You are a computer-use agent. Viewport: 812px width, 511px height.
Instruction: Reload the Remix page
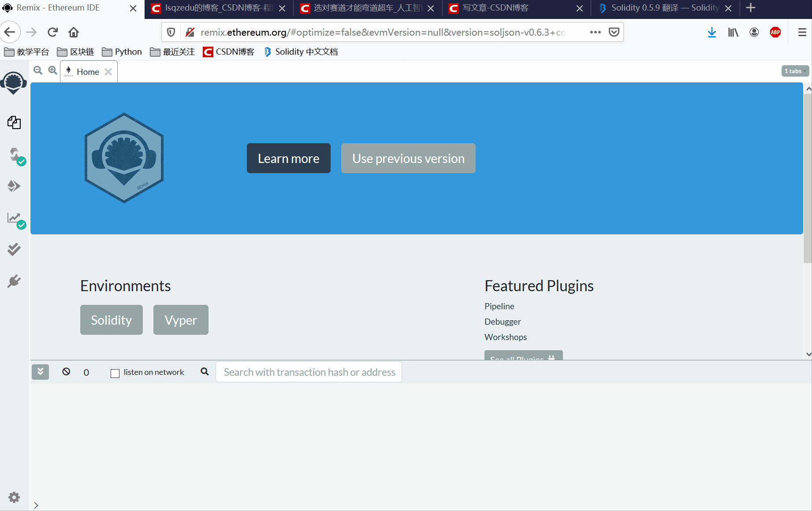click(x=52, y=32)
